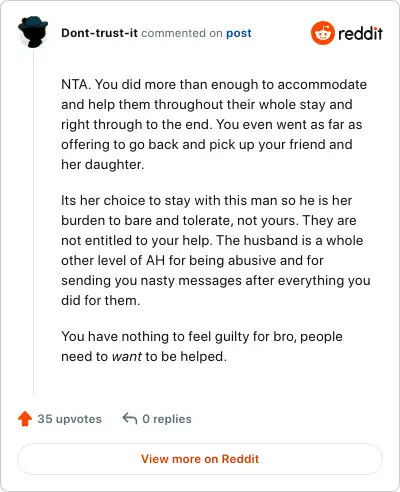
Task: Click the italicized word "want"
Action: pyautogui.click(x=127, y=357)
